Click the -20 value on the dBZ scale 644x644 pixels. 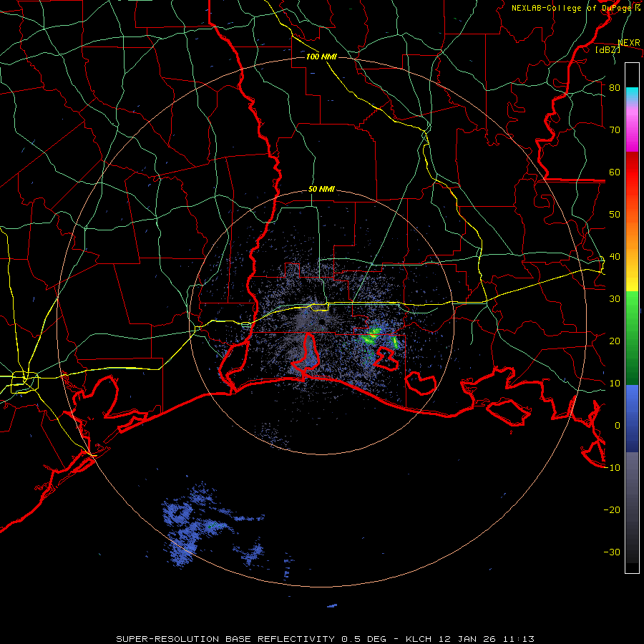612,510
